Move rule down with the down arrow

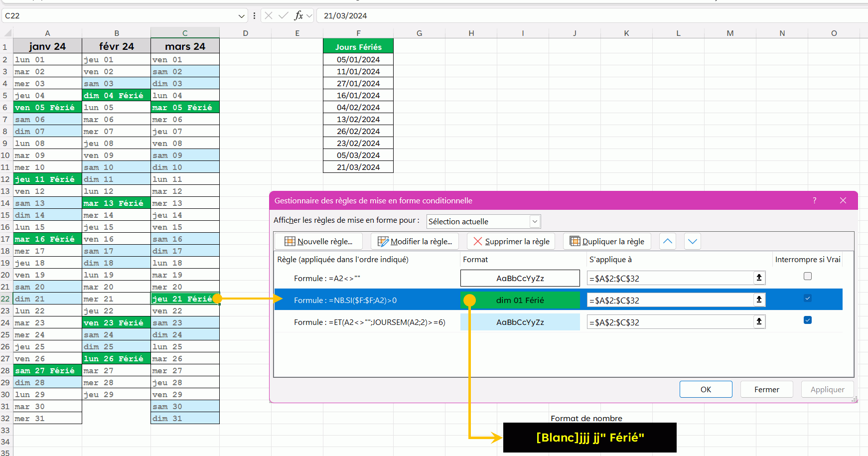tap(693, 241)
